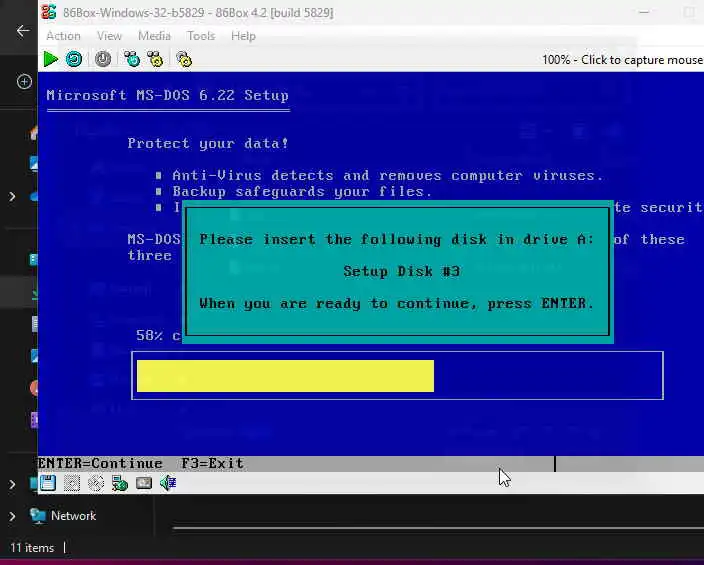704x565 pixels.
Task: Click the greyed-out second floppy status icon
Action: click(72, 483)
